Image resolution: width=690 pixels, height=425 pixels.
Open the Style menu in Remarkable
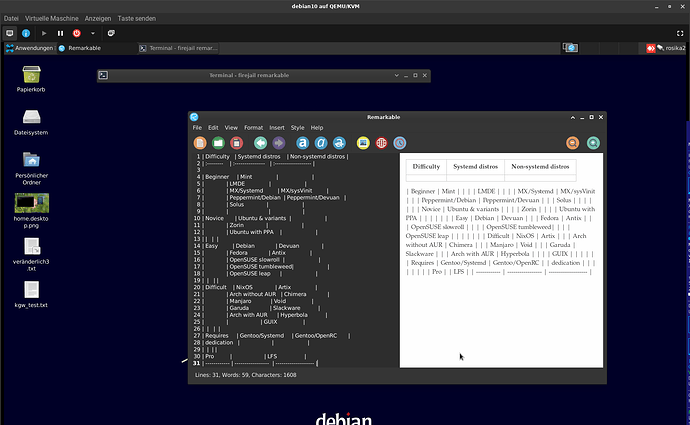[297, 128]
